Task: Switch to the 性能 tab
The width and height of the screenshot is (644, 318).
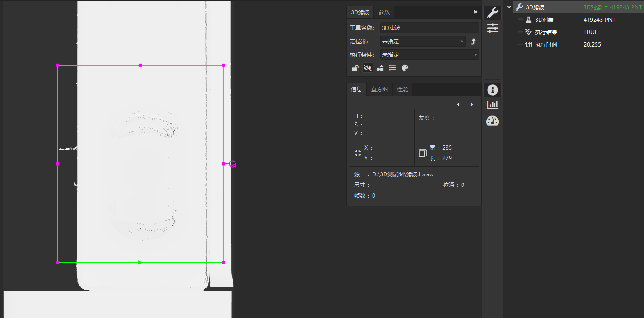Action: tap(403, 90)
